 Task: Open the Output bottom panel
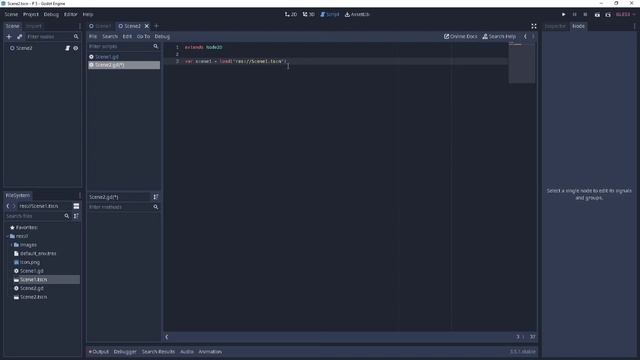pos(99,352)
